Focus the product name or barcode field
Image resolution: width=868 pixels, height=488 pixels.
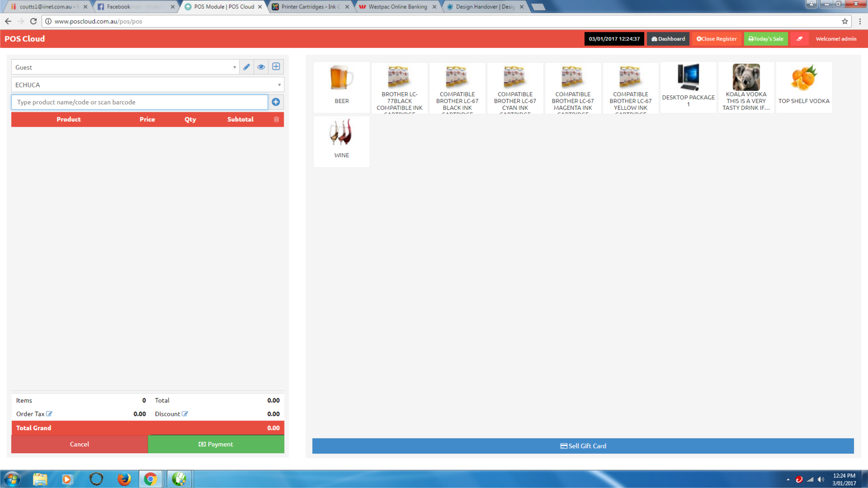(x=139, y=102)
